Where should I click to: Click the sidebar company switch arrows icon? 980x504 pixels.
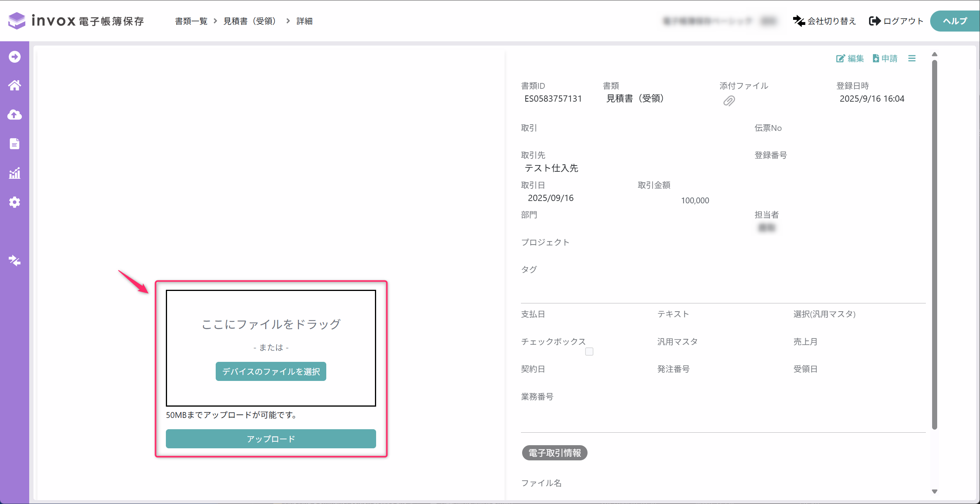[15, 261]
